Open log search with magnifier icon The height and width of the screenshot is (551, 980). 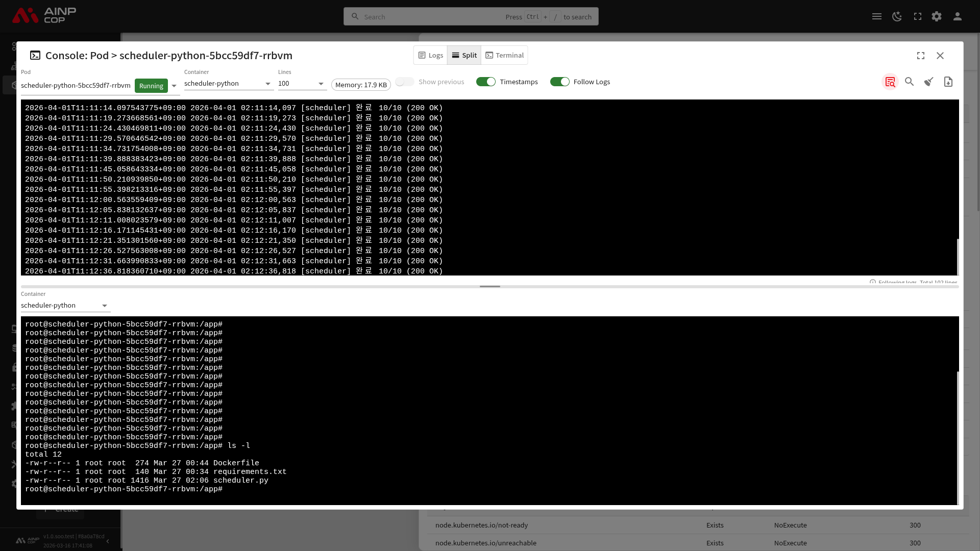909,82
